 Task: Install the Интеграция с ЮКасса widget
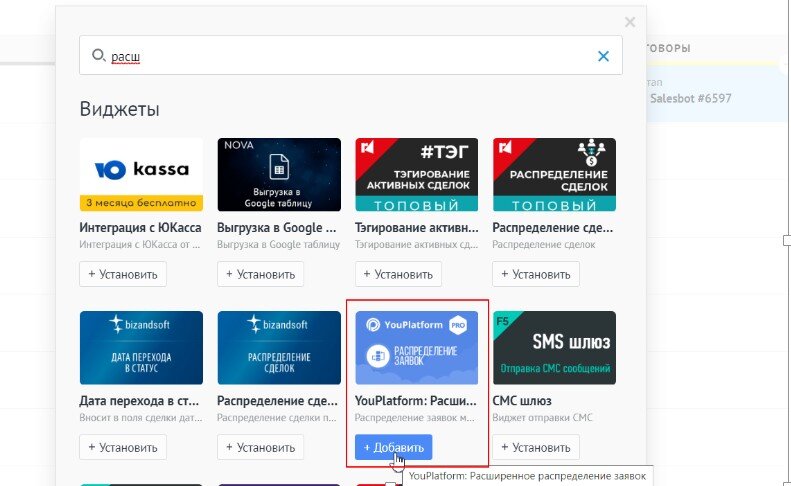click(123, 274)
